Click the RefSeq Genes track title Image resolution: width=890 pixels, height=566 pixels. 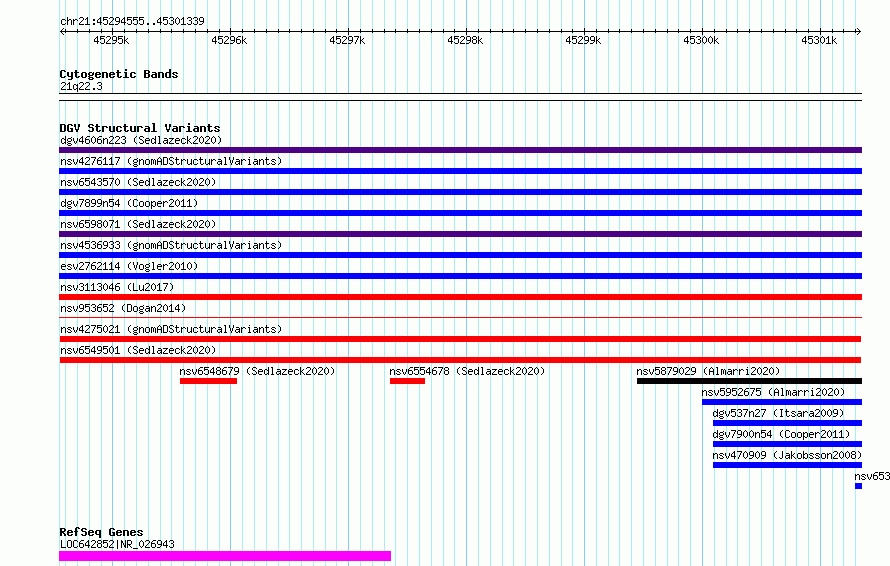(102, 532)
